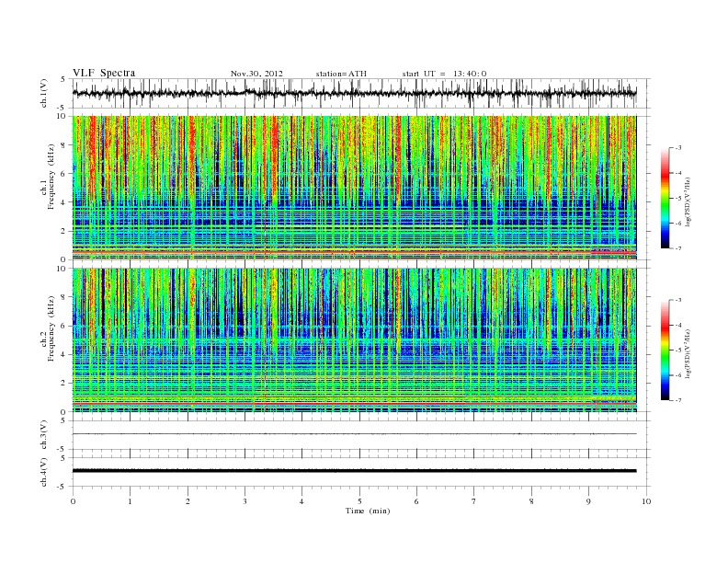This screenshot has width=728, height=563.
Task: Click the 'ch.3(V)' axis label
Action: tap(44, 435)
